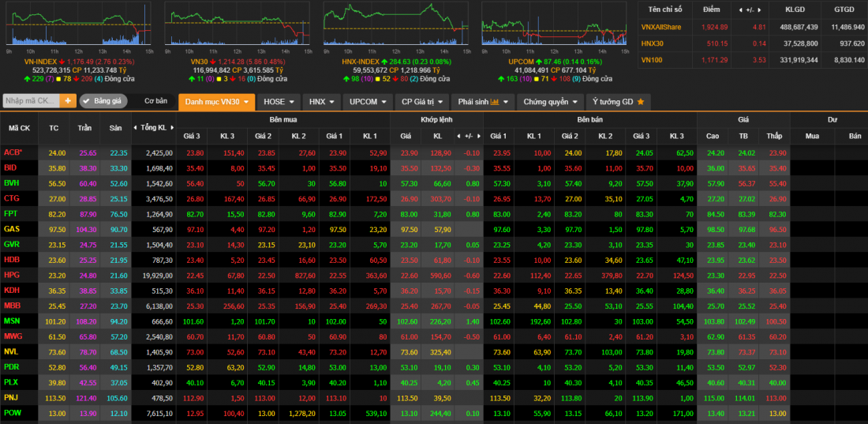Open HDB ticker details
Viewport: 868px width, 424px height.
coord(11,260)
